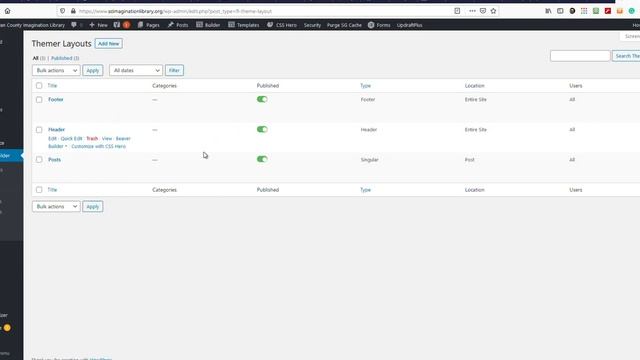Click the top Apply button
The width and height of the screenshot is (640, 360).
point(93,70)
